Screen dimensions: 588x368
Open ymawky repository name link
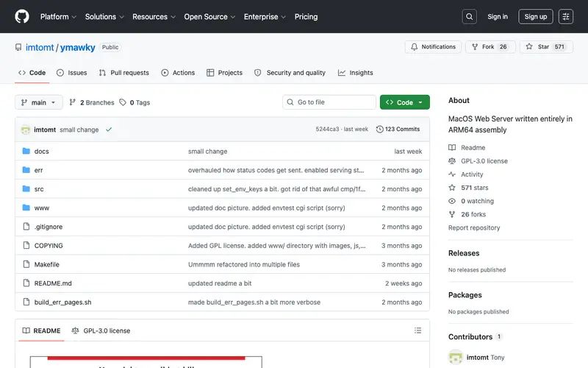click(78, 47)
